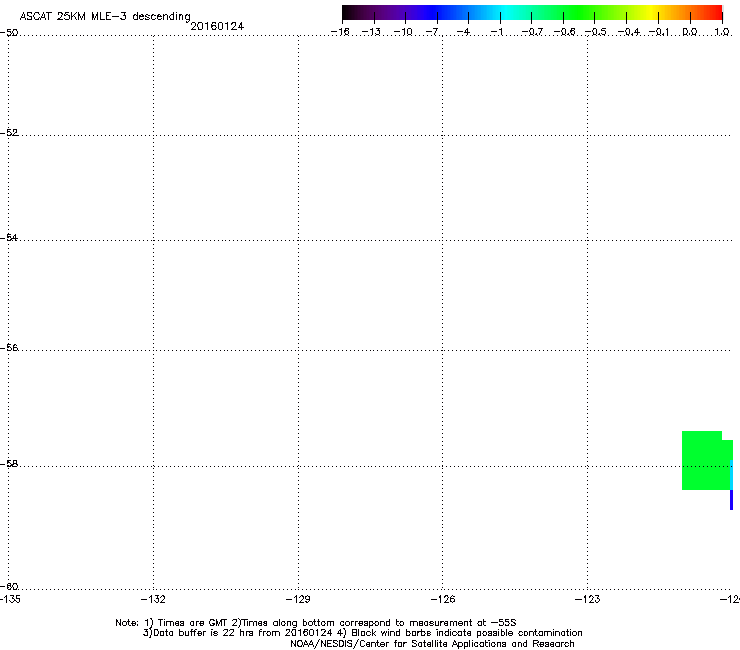
Task: Click the note line about times being GMT
Action: [316, 623]
